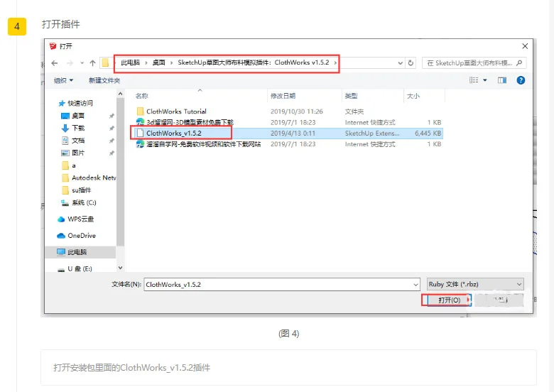Viewport: 554px width, 392px height.
Task: Open 文档 in the navigation pane
Action: pos(78,141)
